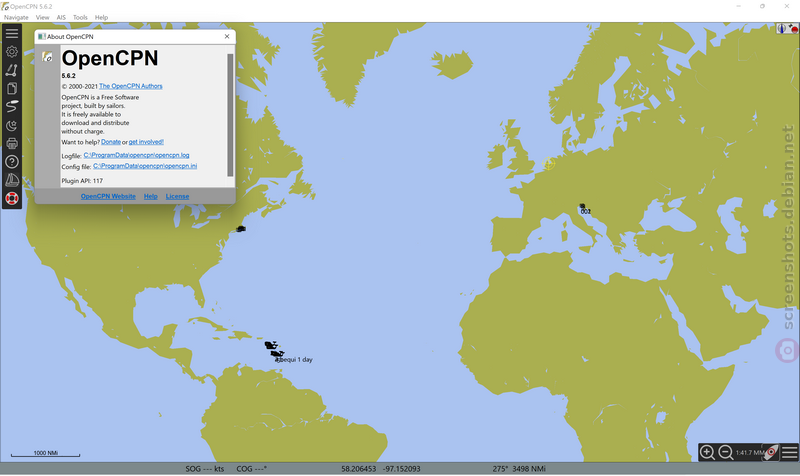Click Help link at bottom of About dialog
This screenshot has width=800, height=476.
[151, 196]
